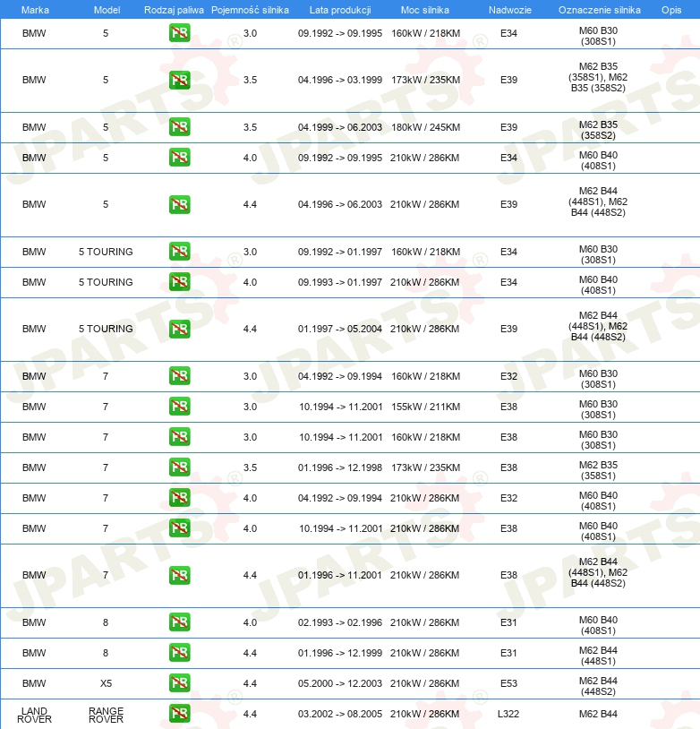Click production dates 01.1997 -> 05.2004
Image resolution: width=700 pixels, height=729 pixels.
pyautogui.click(x=340, y=329)
